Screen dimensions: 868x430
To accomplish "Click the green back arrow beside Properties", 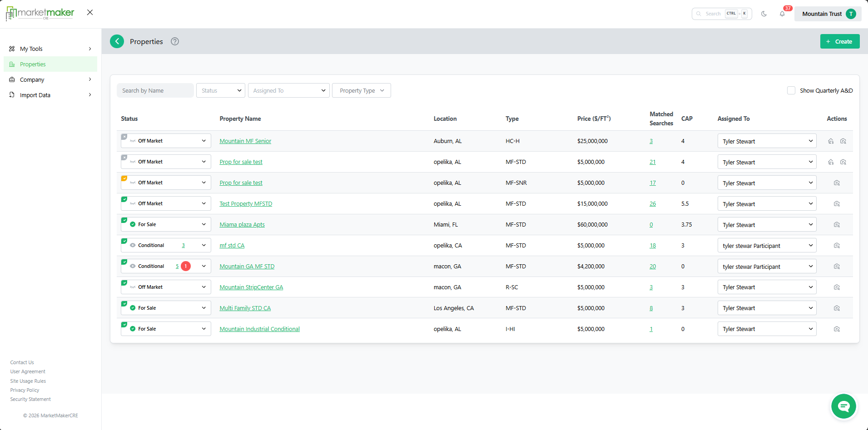I will [117, 41].
